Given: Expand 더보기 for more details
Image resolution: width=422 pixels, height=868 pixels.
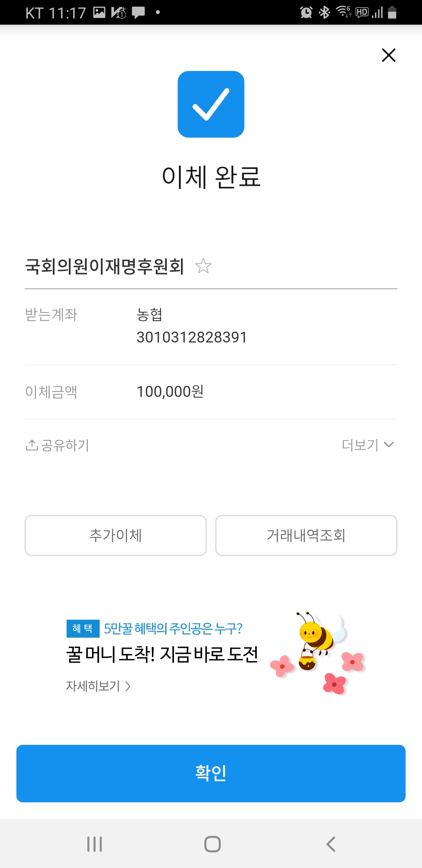Looking at the screenshot, I should (368, 445).
